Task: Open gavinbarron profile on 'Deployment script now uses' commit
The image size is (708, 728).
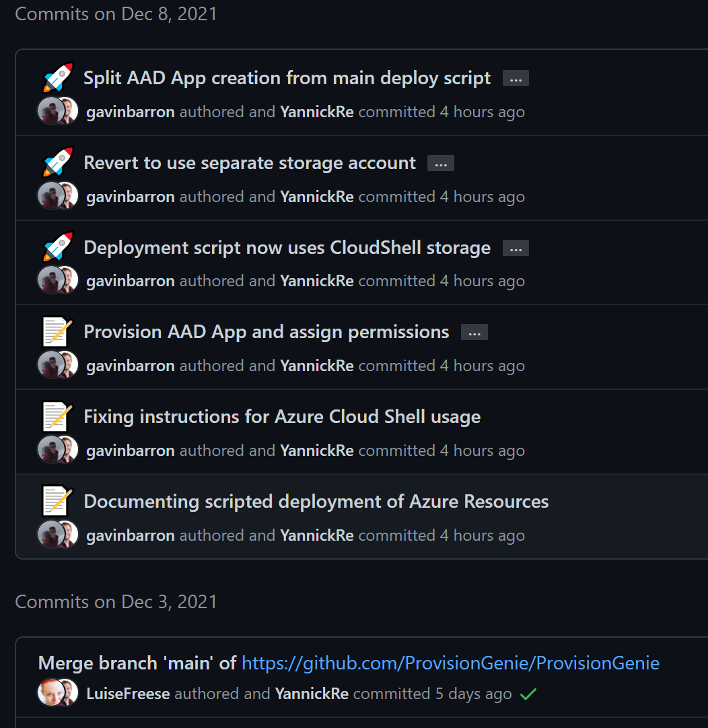Action: click(x=131, y=281)
